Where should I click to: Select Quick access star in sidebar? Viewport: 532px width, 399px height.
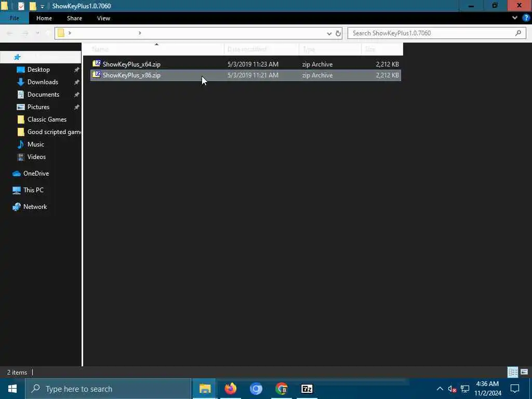click(17, 57)
